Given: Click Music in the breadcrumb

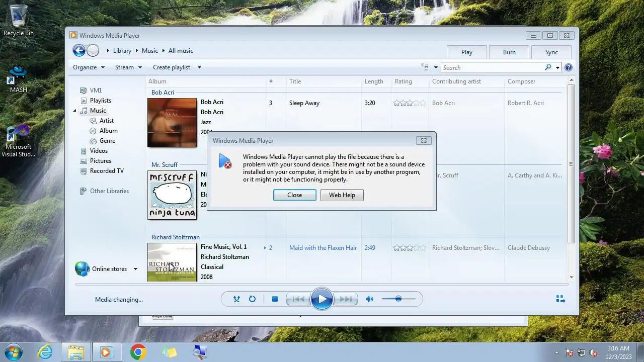Looking at the screenshot, I should 150,51.
